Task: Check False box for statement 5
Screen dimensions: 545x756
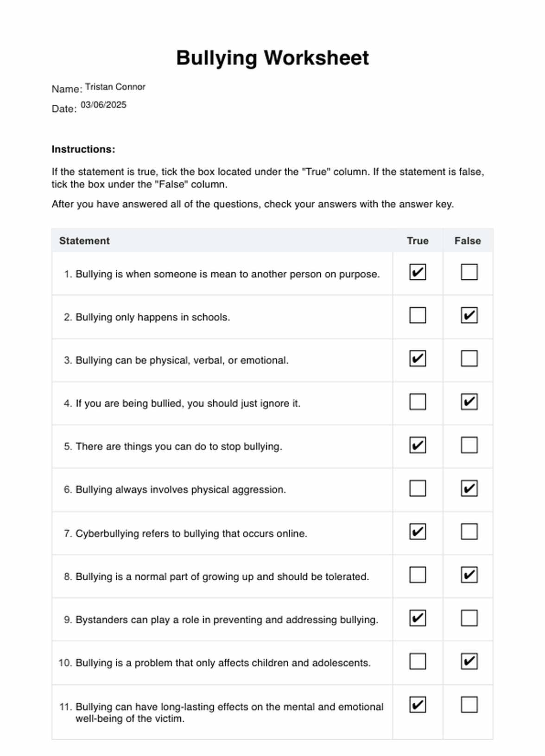Action: [469, 445]
